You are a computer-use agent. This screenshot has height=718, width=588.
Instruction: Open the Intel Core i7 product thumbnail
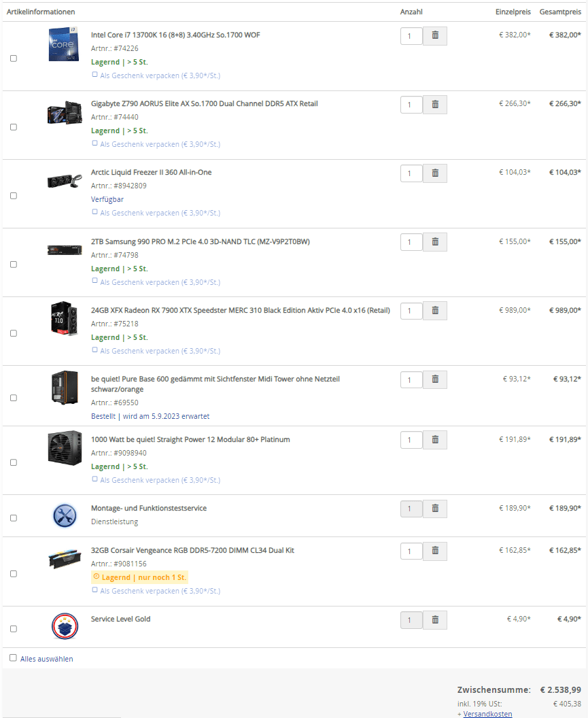[x=64, y=44]
